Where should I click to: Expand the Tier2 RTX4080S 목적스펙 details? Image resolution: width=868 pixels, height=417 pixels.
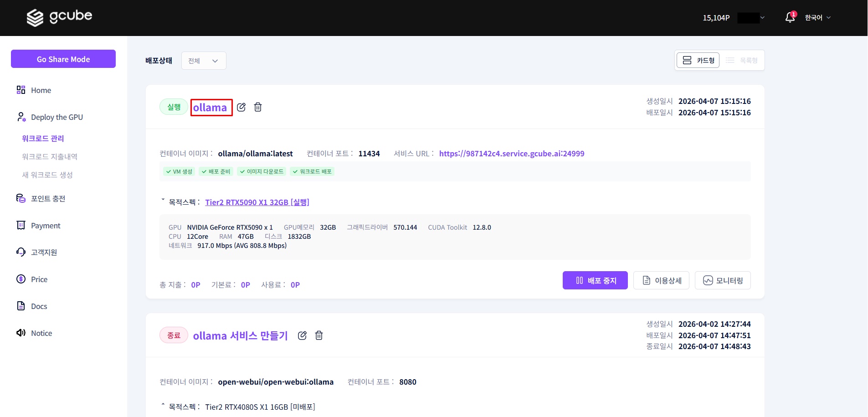pos(163,405)
